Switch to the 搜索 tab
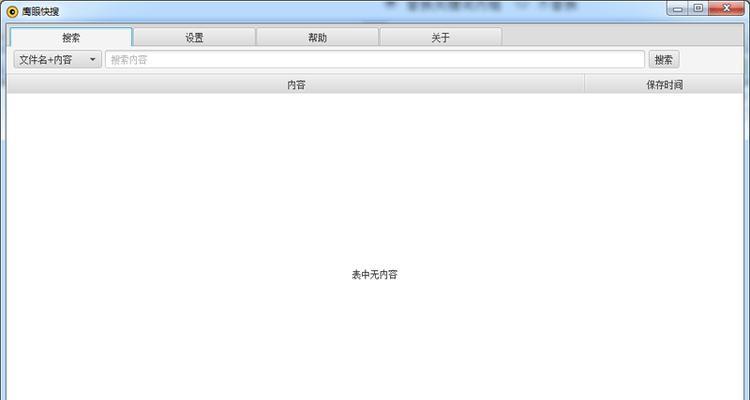The height and width of the screenshot is (400, 750). [x=71, y=37]
